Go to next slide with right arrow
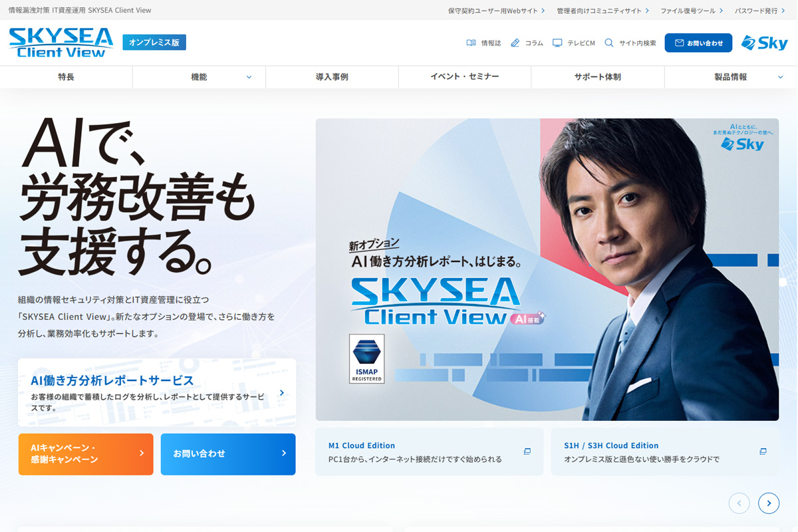The width and height of the screenshot is (798, 532). click(769, 503)
